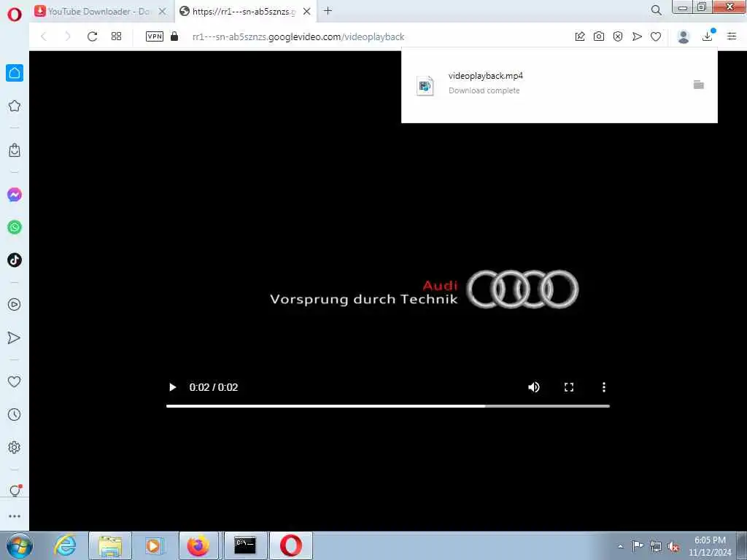
Task: Open the sidebar Player icon
Action: [15, 305]
